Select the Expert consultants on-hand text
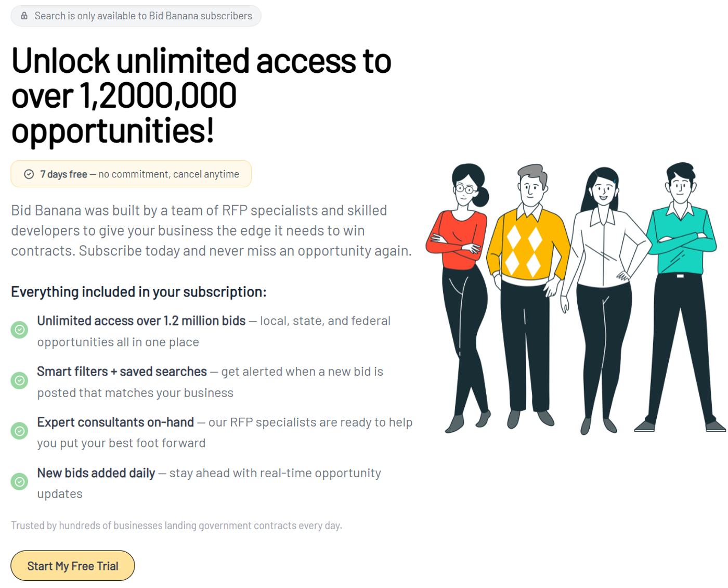This screenshot has height=588, width=728. pos(115,422)
